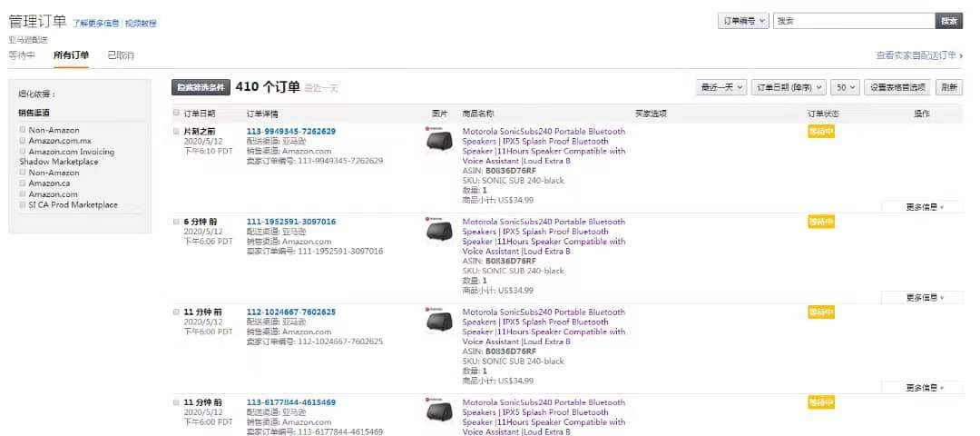Click the 买家选项 column header
The height and width of the screenshot is (436, 980).
651,114
